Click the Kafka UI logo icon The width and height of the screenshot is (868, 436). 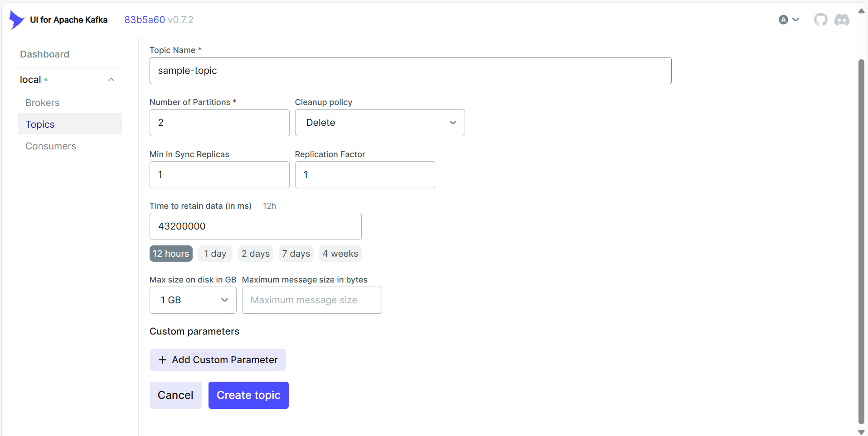[16, 20]
